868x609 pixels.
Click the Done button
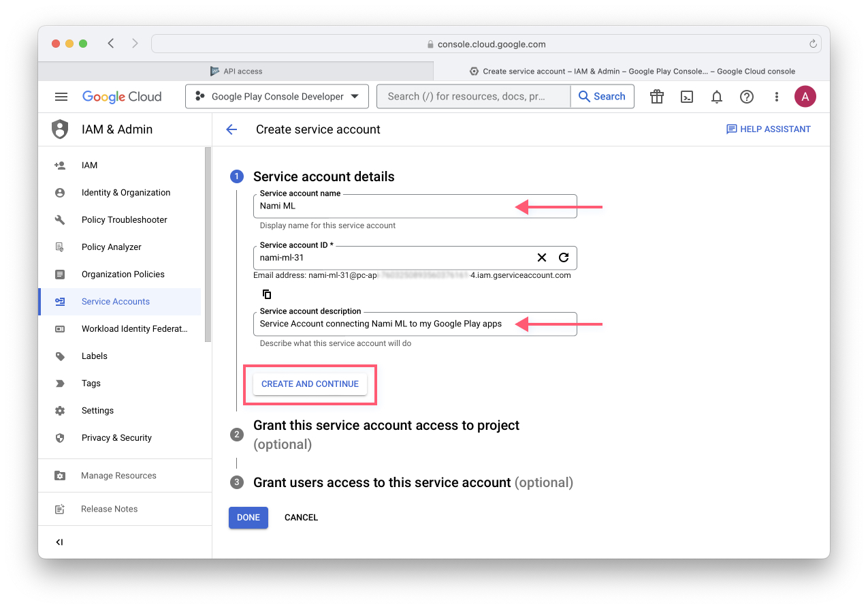(248, 518)
